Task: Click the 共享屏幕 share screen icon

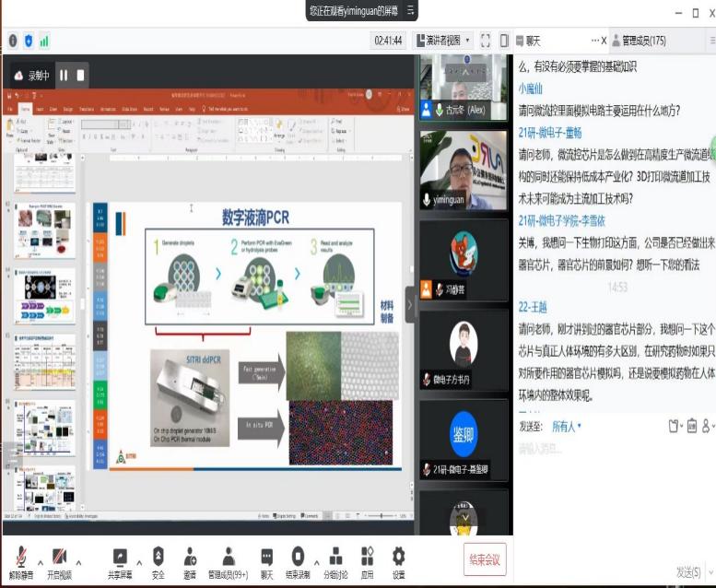Action: [119, 557]
